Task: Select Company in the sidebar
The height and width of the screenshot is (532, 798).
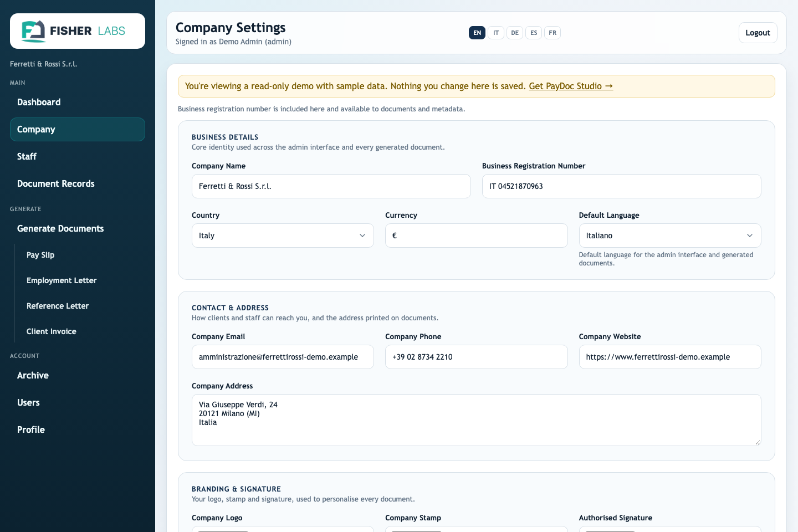Action: point(78,129)
